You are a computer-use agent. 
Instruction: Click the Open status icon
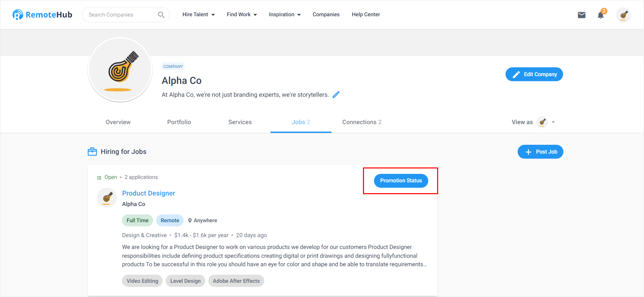(x=99, y=178)
